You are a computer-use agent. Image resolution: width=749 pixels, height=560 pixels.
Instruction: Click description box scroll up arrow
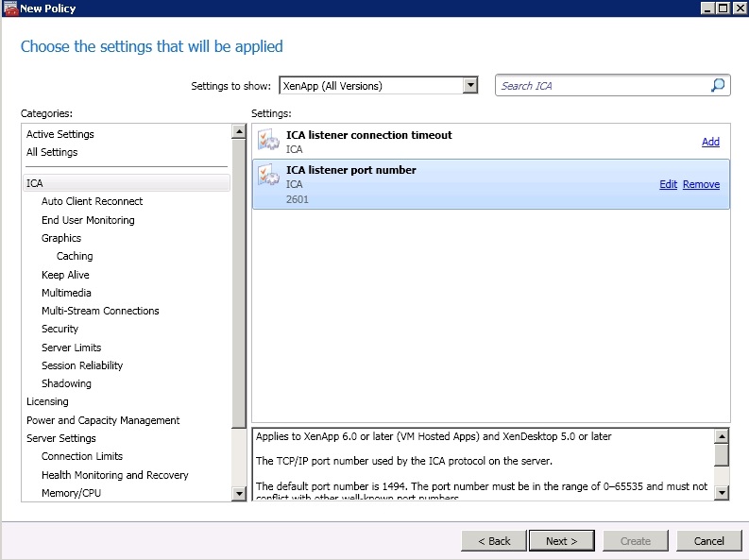click(x=722, y=436)
